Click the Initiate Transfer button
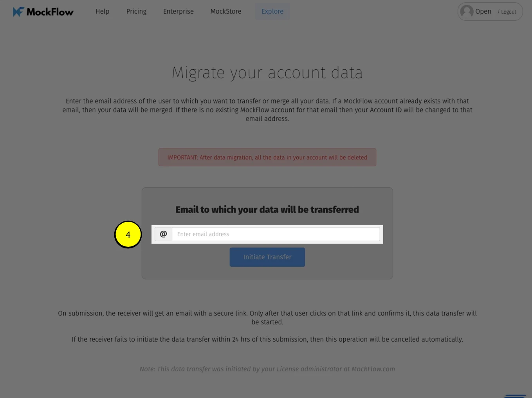Image resolution: width=532 pixels, height=398 pixels. [x=267, y=257]
